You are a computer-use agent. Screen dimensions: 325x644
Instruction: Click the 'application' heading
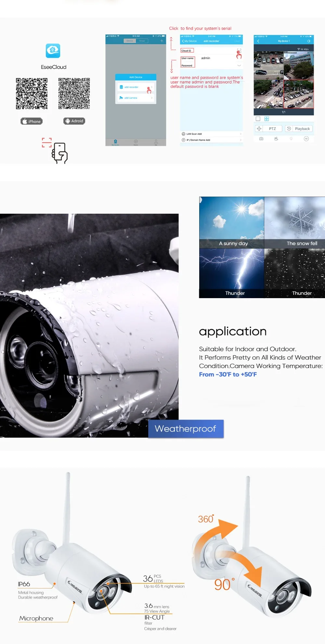(233, 332)
